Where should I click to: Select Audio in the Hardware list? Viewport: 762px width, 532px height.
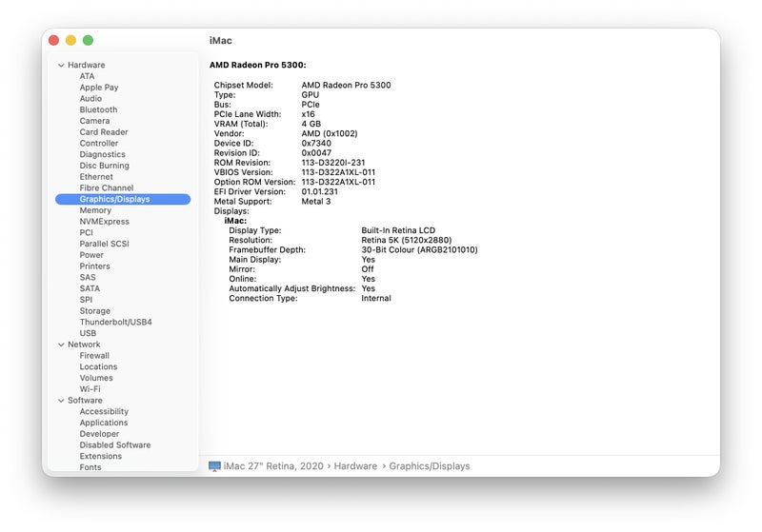coord(90,99)
